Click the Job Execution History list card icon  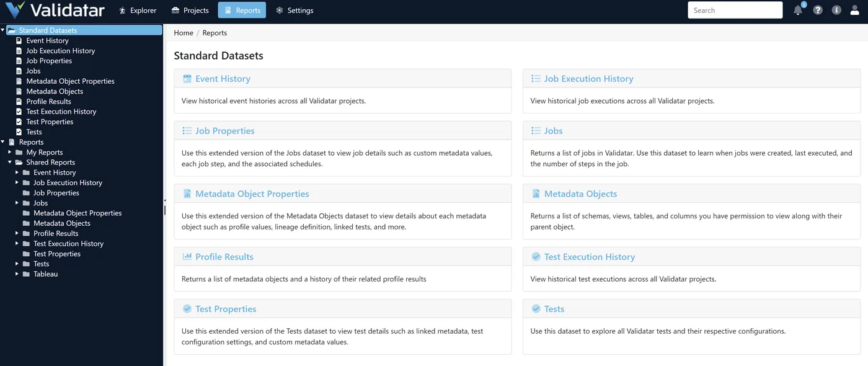(536, 79)
